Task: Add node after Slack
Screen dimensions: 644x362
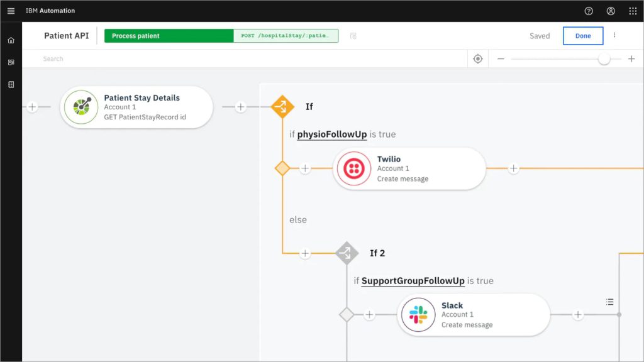Action: click(x=578, y=315)
